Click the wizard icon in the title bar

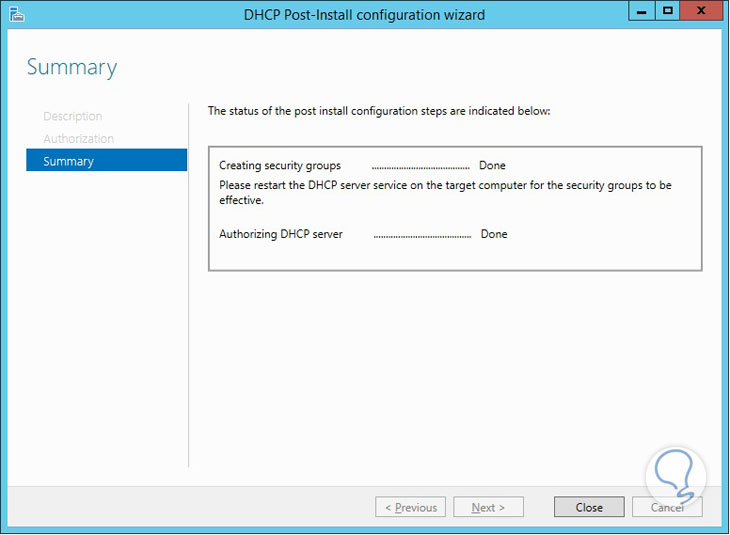pyautogui.click(x=16, y=14)
